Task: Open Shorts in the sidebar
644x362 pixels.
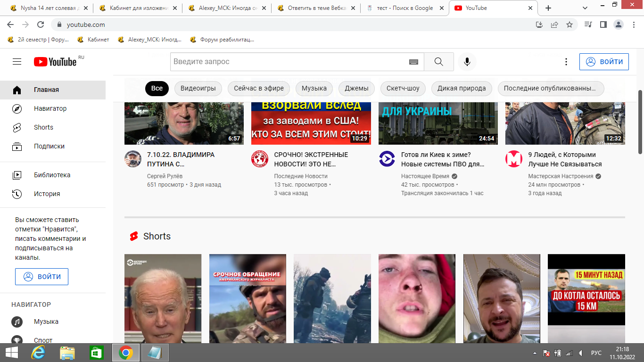Action: [x=53, y=127]
